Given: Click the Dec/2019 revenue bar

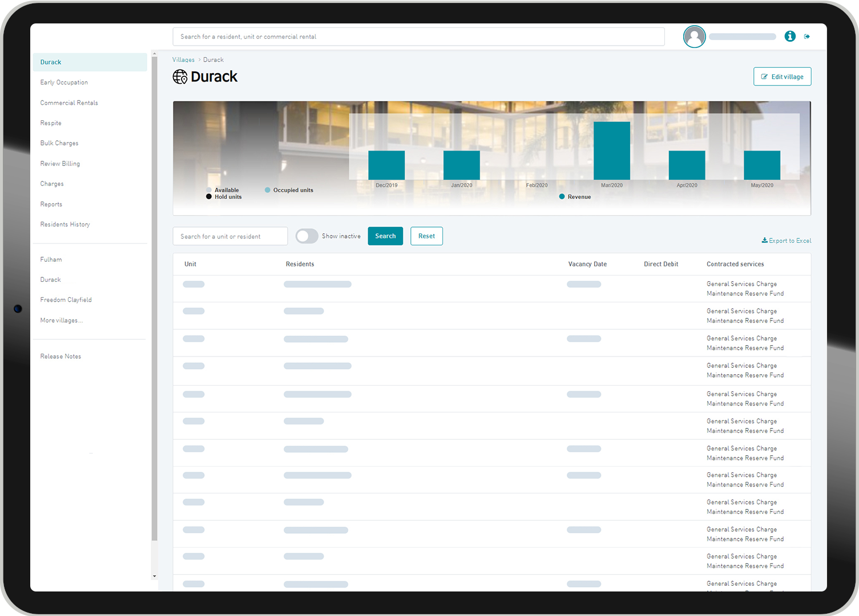Looking at the screenshot, I should 386,165.
